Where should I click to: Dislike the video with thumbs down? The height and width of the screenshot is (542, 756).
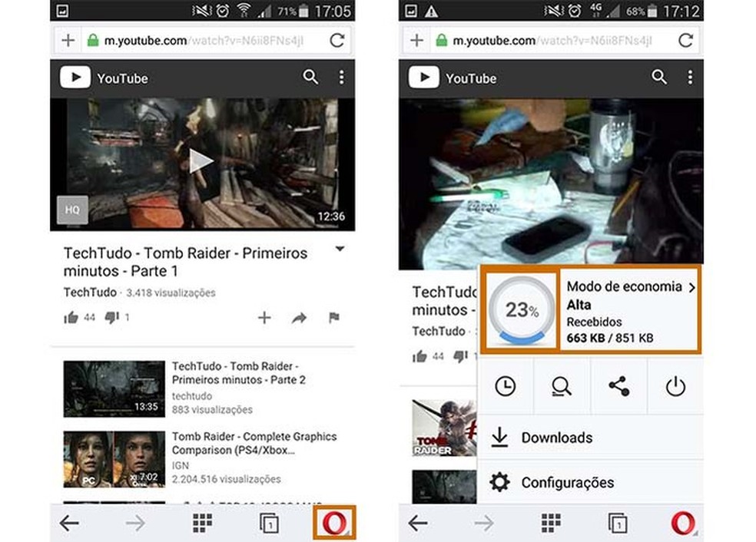[111, 317]
